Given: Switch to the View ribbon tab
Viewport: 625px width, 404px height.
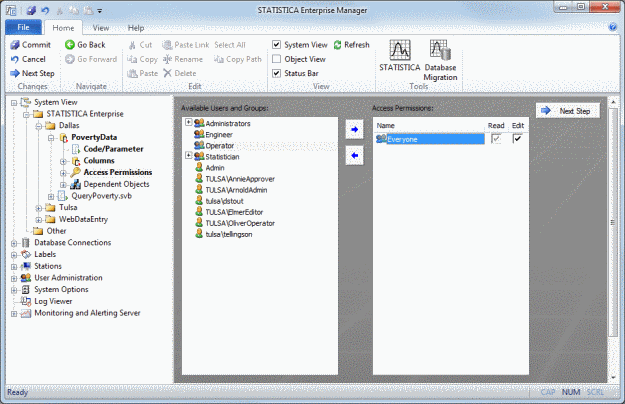Looking at the screenshot, I should pyautogui.click(x=100, y=28).
